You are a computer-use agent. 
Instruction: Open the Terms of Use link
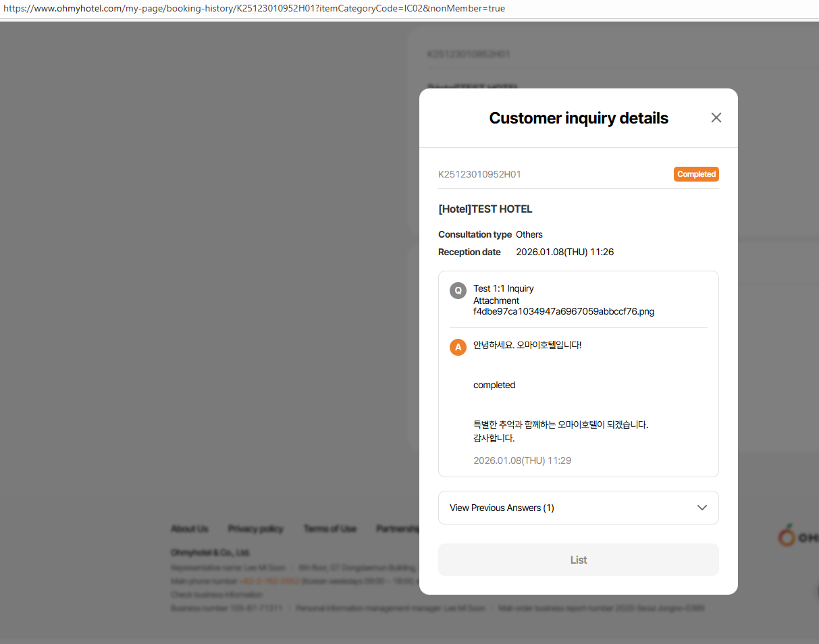click(329, 529)
